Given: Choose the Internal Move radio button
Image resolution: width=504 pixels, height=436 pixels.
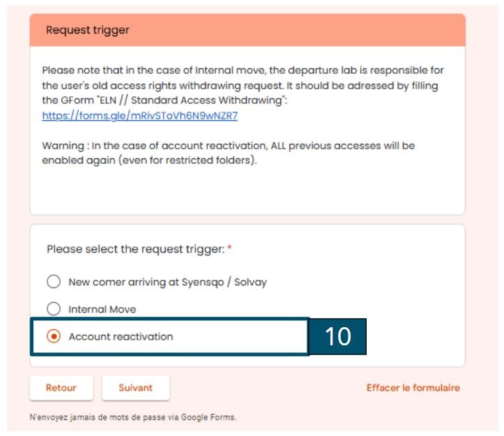Looking at the screenshot, I should coord(54,309).
